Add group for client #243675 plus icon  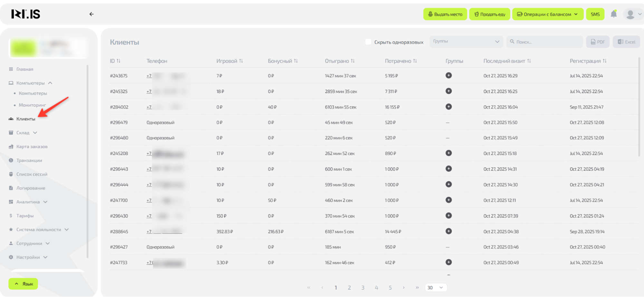point(448,75)
